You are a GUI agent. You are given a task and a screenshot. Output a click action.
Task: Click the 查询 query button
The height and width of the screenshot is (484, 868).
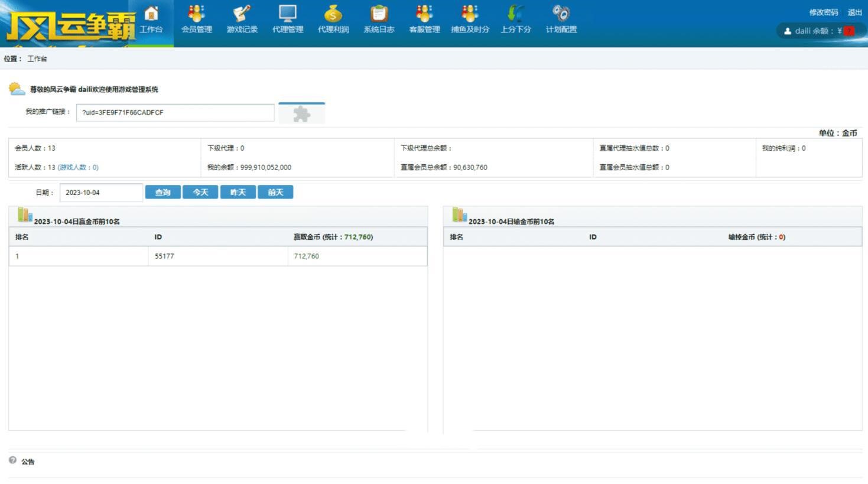162,192
